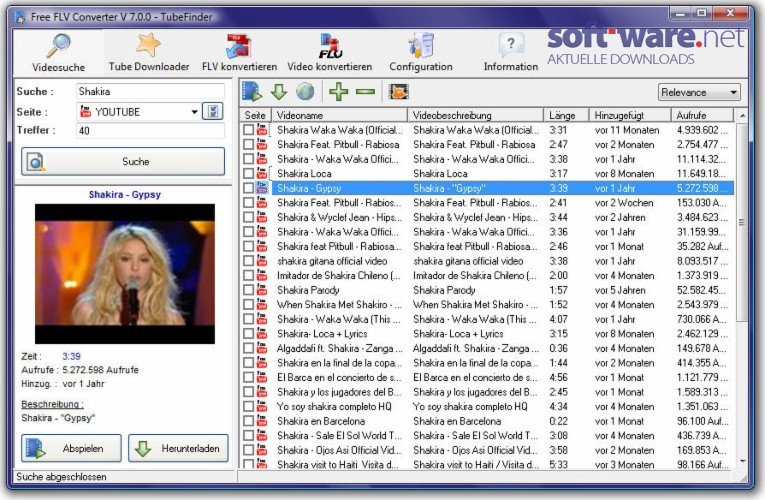Click YouTube icon in Algaddafi ft. Shakira row

262,348
